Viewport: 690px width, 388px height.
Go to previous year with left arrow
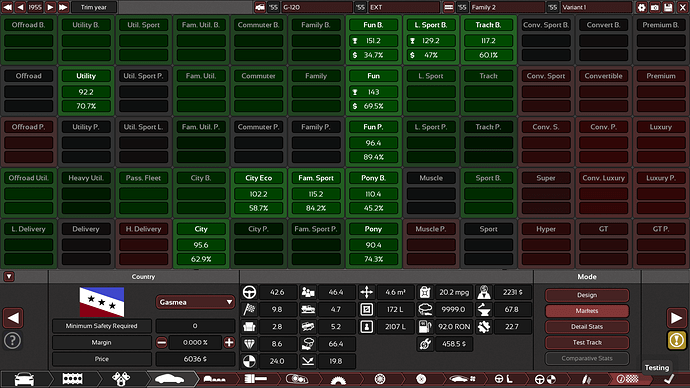pos(21,7)
